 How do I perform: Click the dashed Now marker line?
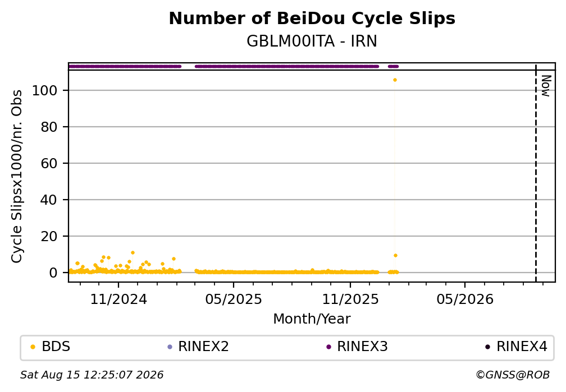click(x=536, y=173)
